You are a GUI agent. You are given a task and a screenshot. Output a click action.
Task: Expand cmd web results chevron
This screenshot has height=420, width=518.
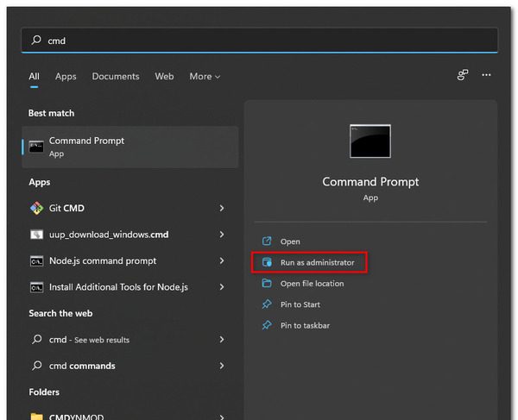tap(222, 340)
